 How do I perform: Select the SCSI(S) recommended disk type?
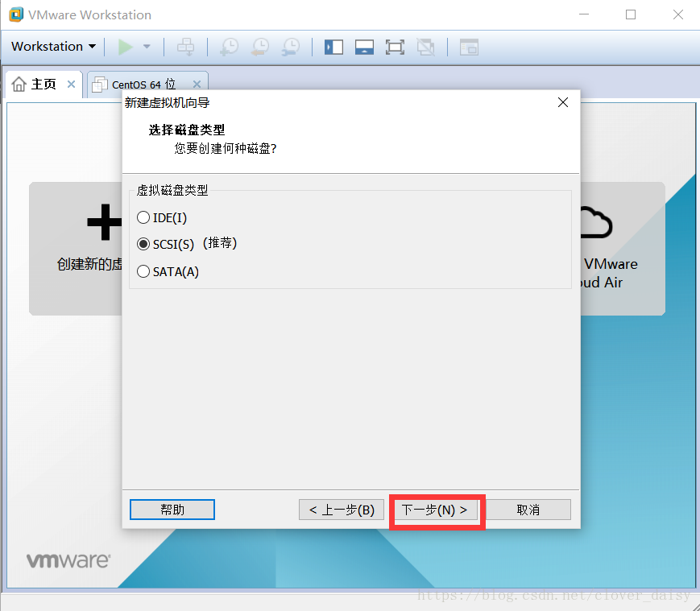[x=187, y=244]
